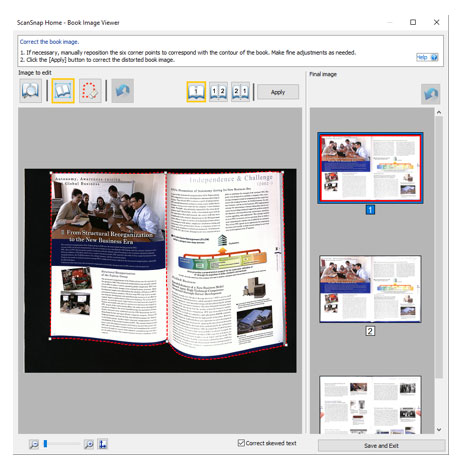Click the zoom slider handle
Image resolution: width=460 pixels, height=464 pixels.
click(45, 444)
